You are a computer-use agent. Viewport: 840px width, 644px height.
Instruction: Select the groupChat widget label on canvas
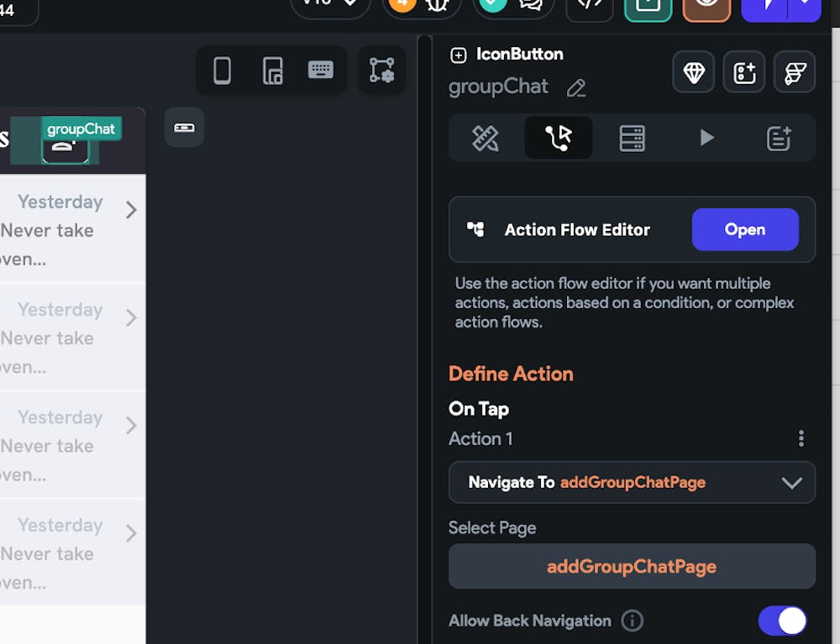pyautogui.click(x=81, y=128)
